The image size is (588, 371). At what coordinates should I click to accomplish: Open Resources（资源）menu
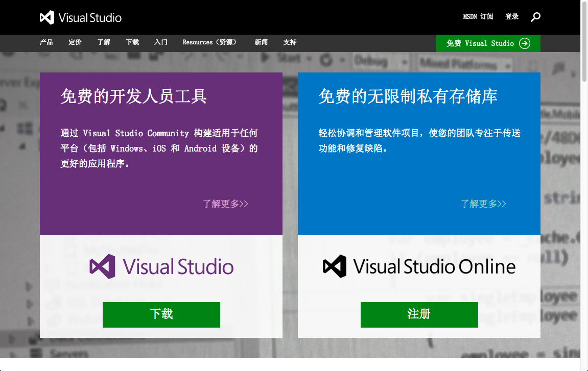[x=209, y=42]
